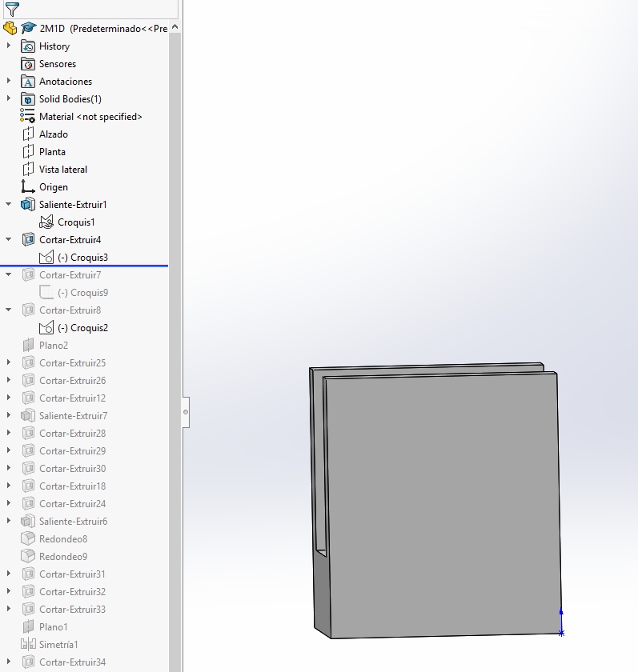638x672 pixels.
Task: Click the Sensores folder icon
Action: coord(28,64)
